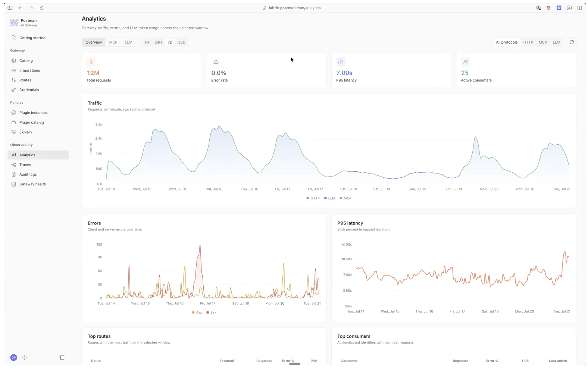Select Analytics in sidebar

click(x=38, y=155)
